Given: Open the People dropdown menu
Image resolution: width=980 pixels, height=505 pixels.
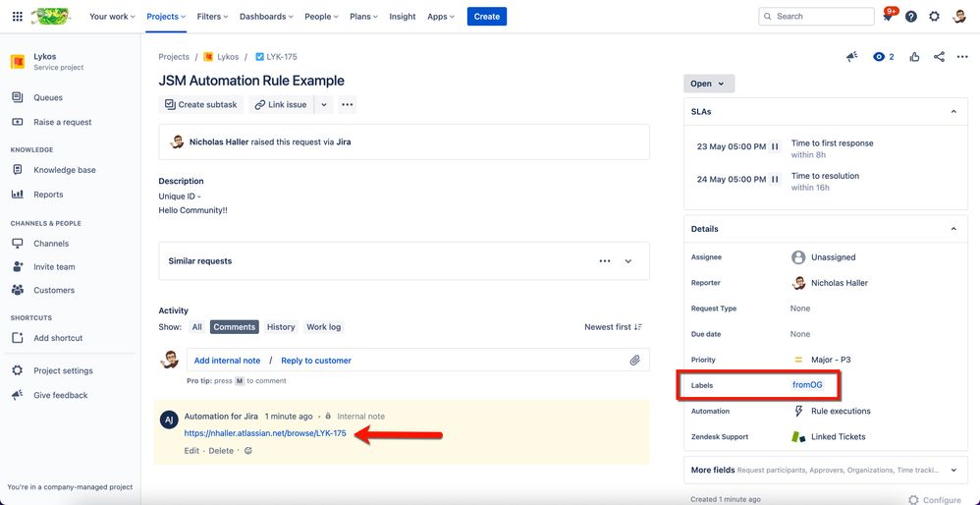Looking at the screenshot, I should (x=321, y=17).
